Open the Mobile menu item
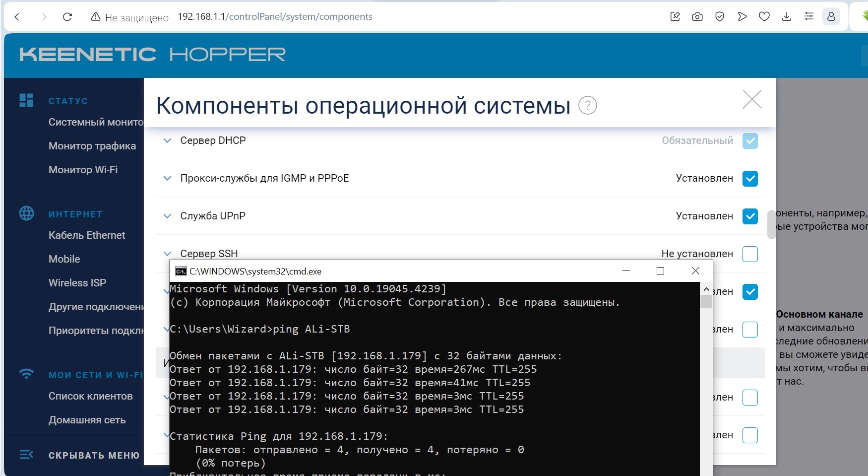This screenshot has height=476, width=868. [64, 259]
